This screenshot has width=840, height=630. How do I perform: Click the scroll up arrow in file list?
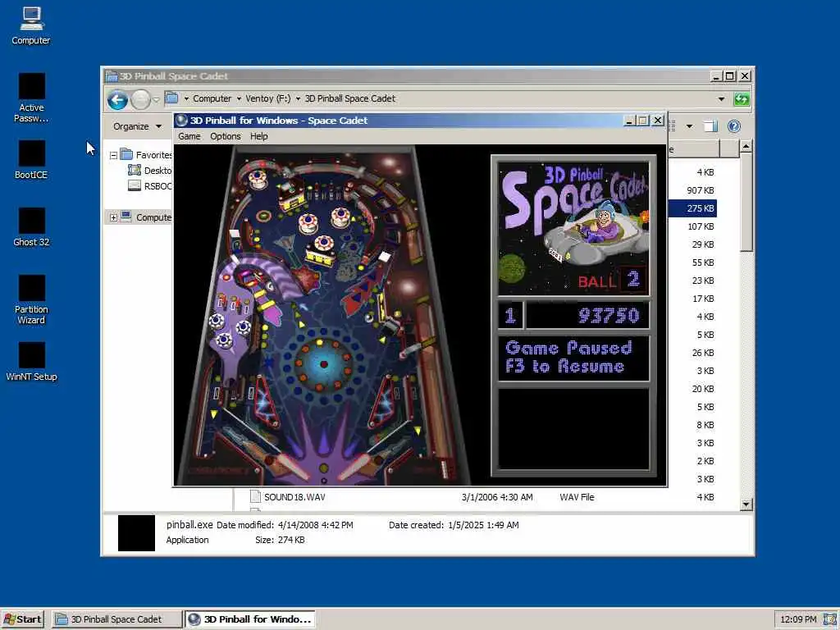[x=746, y=146]
